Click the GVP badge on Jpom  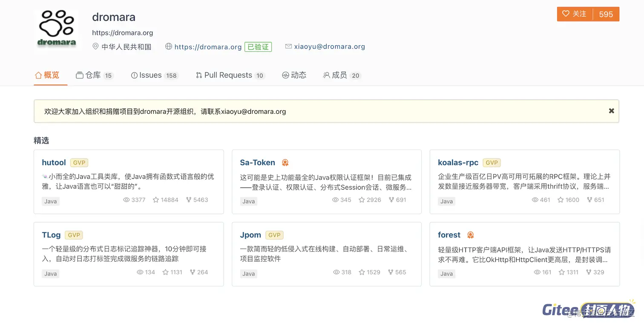274,235
